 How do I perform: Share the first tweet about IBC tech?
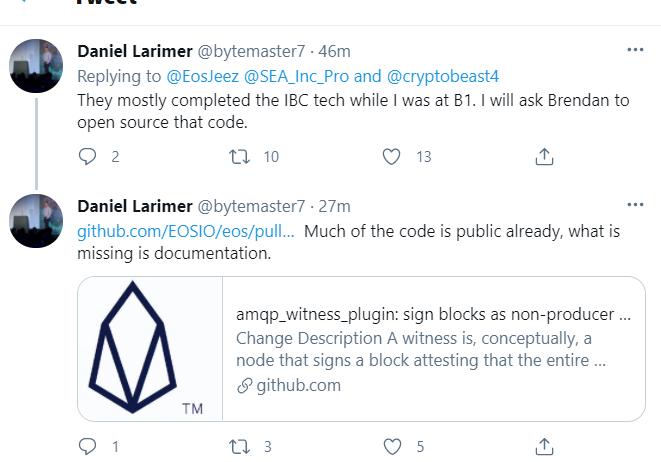[x=544, y=156]
